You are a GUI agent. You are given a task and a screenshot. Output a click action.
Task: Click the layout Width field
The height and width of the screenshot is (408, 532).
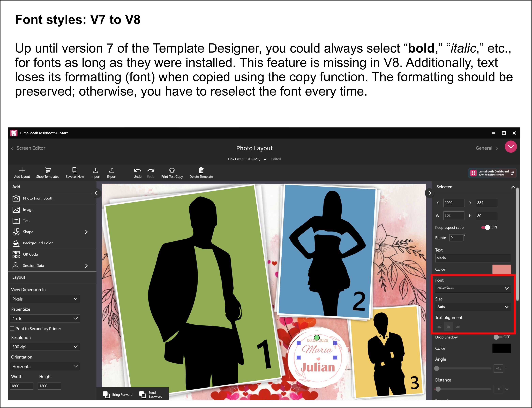(22, 386)
